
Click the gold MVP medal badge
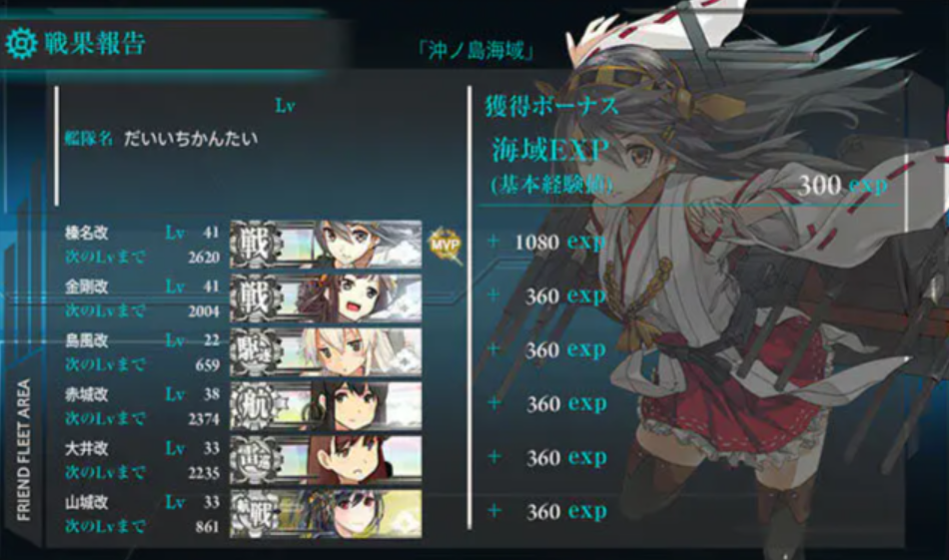(446, 244)
